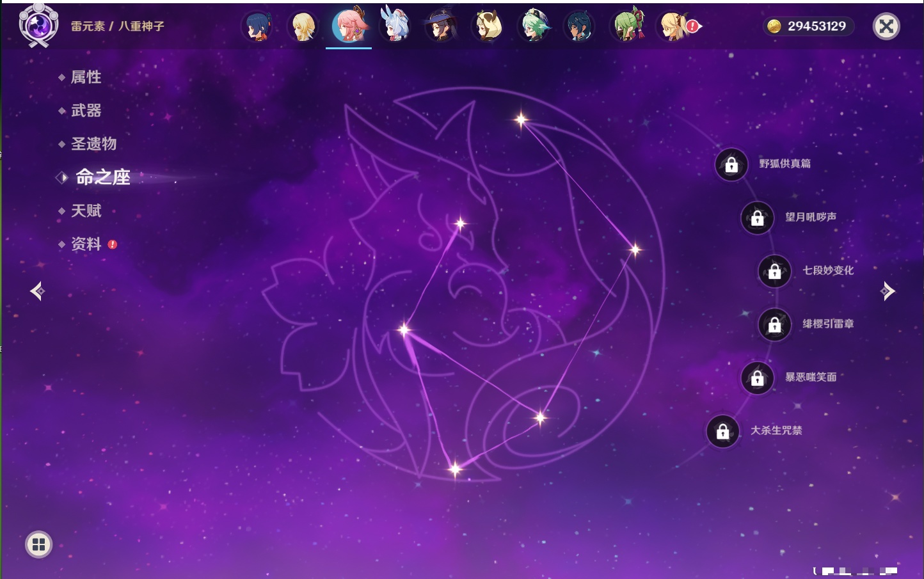Click the lock icon beside 七段妙变化
The image size is (924, 579).
[x=775, y=271]
